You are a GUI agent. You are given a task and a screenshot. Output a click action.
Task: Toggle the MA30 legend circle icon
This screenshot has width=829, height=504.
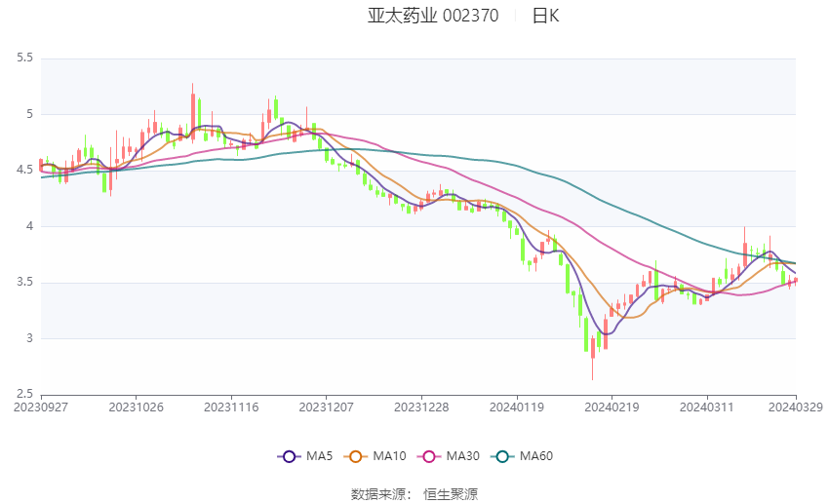(x=429, y=456)
